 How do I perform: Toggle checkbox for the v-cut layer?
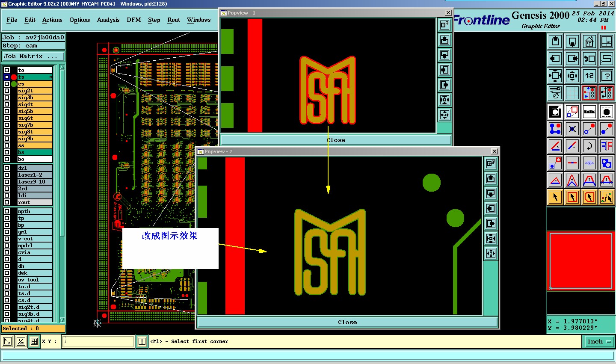coord(7,239)
